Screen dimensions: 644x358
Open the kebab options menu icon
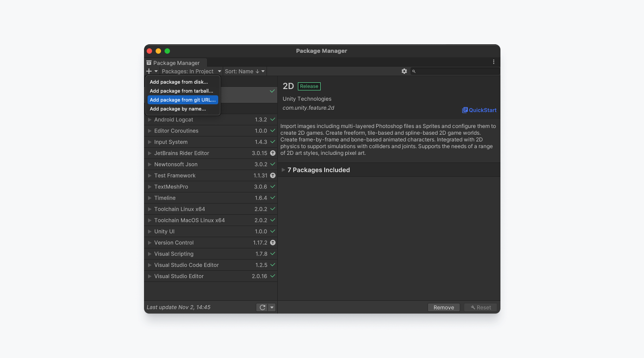pos(494,62)
